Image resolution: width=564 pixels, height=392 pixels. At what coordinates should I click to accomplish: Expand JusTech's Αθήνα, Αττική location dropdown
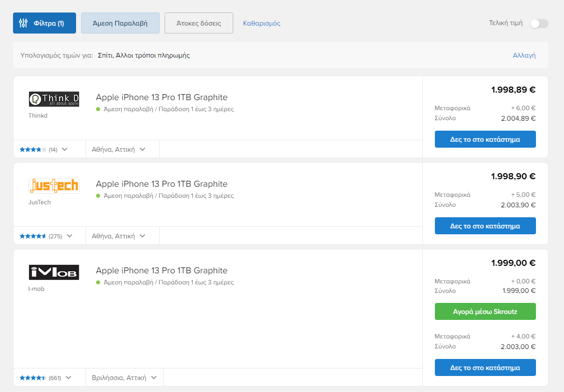(x=119, y=236)
